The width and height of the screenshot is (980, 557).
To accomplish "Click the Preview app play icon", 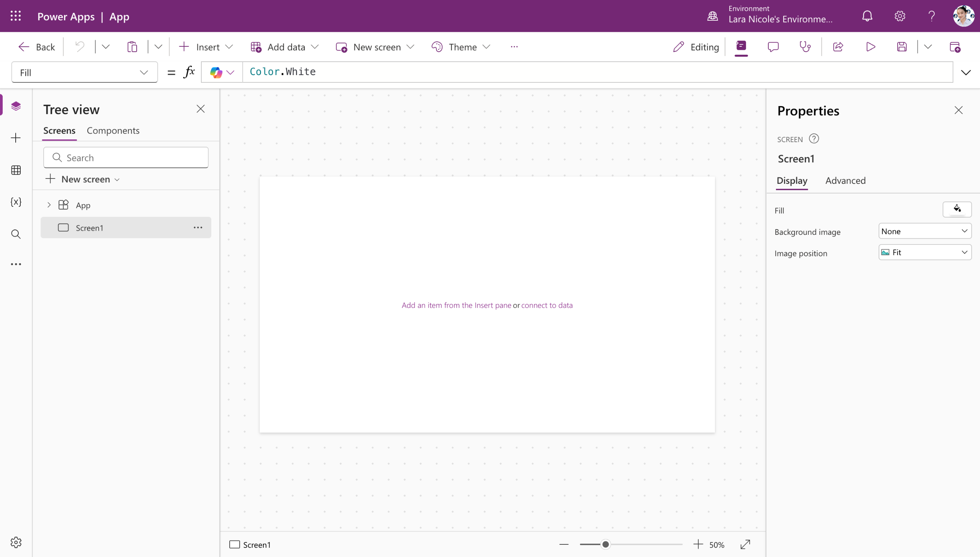I will point(871,47).
